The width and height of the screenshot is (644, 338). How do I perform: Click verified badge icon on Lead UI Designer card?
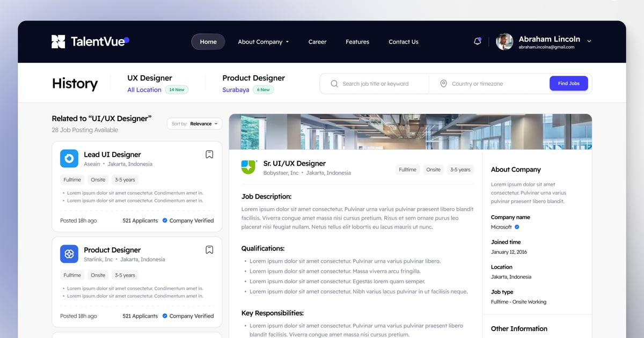pyautogui.click(x=165, y=221)
